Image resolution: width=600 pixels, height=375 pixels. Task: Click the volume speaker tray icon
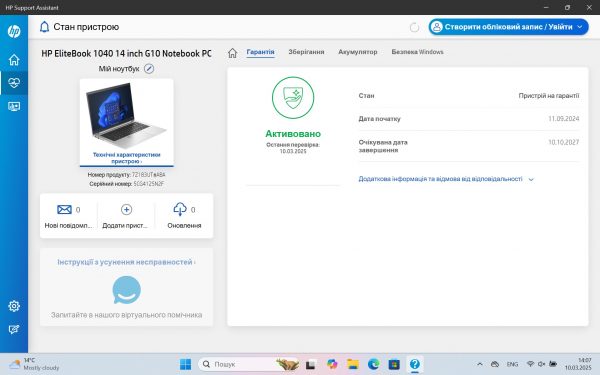tap(541, 364)
